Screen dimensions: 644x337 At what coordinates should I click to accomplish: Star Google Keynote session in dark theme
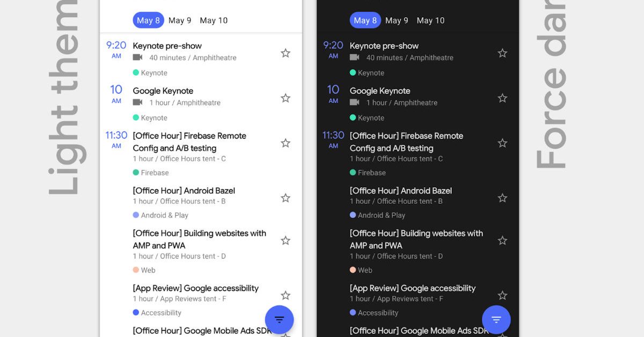pos(502,98)
